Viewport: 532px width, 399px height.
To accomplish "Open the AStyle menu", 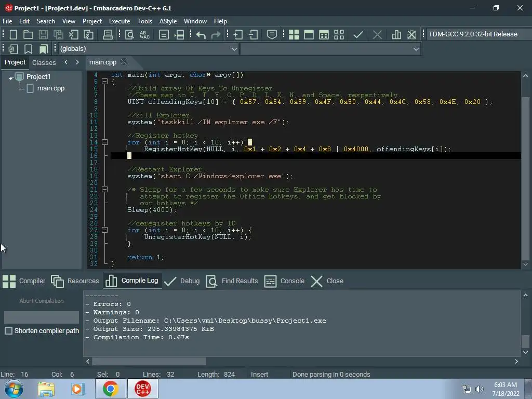I will pos(168,21).
